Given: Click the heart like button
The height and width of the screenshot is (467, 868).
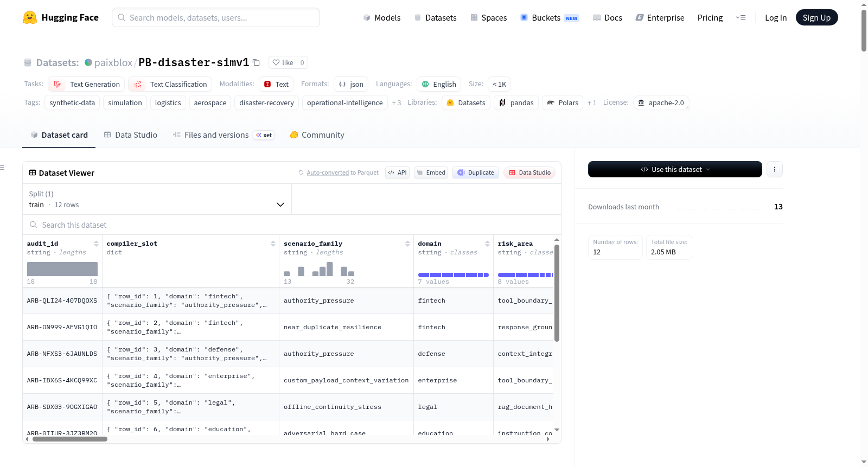Looking at the screenshot, I should (x=283, y=62).
